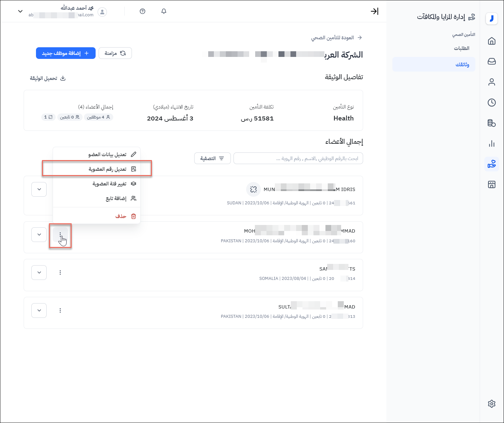Collapse the sidebar with arrow icon

tap(374, 11)
